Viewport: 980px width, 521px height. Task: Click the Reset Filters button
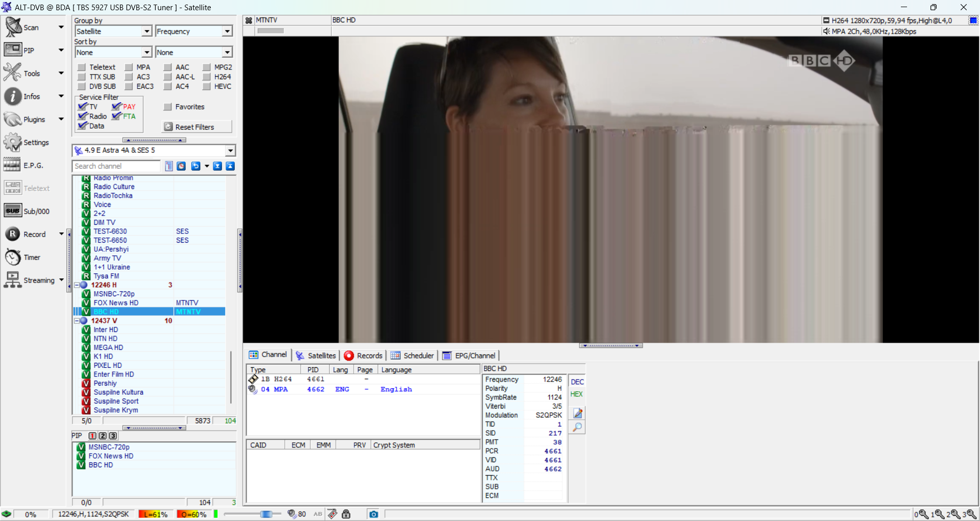click(197, 127)
